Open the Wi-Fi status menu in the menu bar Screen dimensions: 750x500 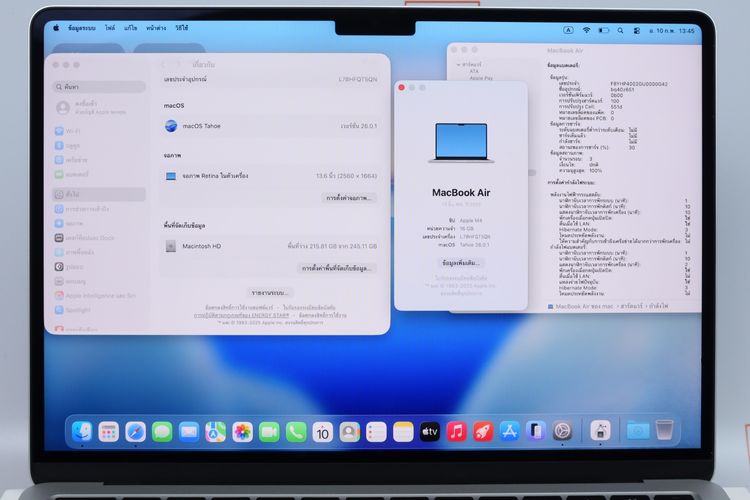click(x=586, y=30)
